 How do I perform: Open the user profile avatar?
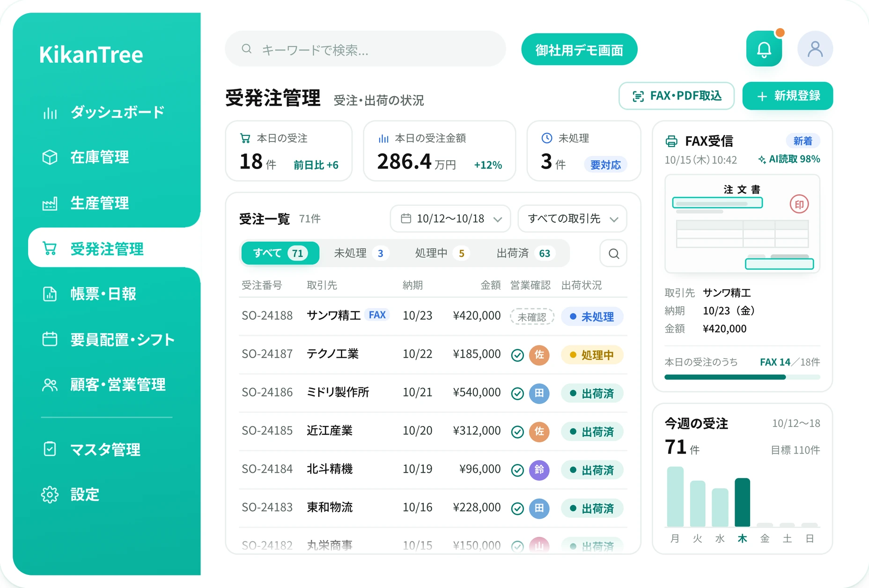point(815,49)
